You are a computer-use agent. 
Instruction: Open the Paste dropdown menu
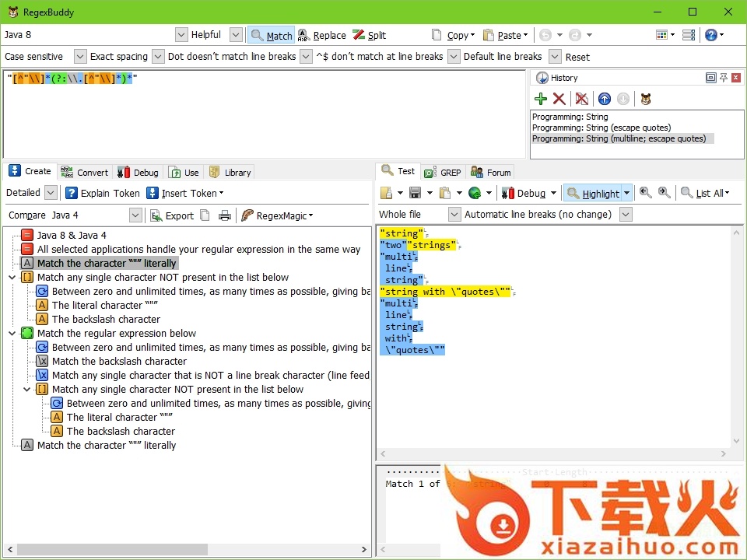point(506,35)
